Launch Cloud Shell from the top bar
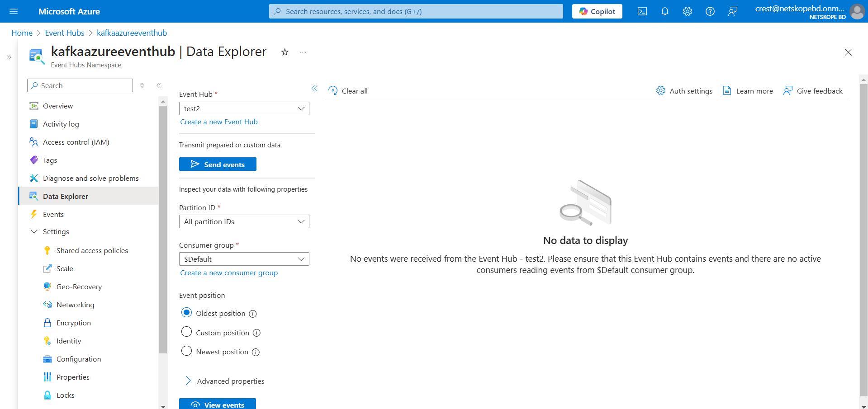This screenshot has width=868, height=409. coord(642,11)
